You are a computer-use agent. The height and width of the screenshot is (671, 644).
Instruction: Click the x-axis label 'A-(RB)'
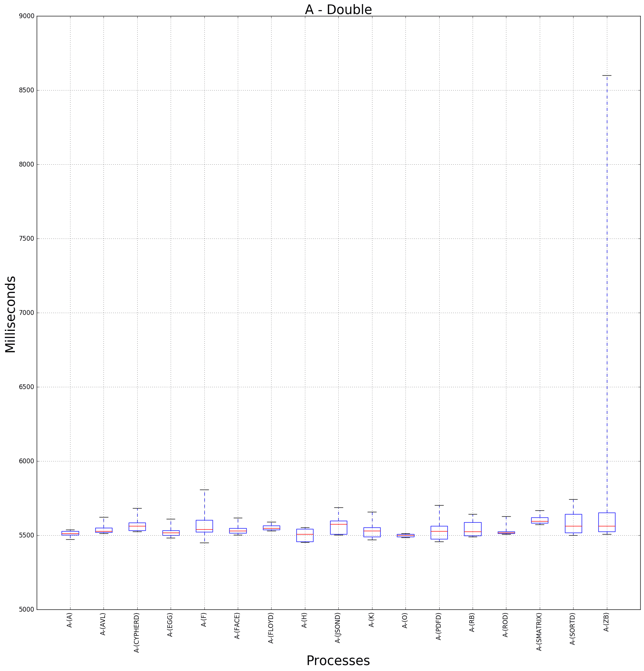(x=472, y=622)
